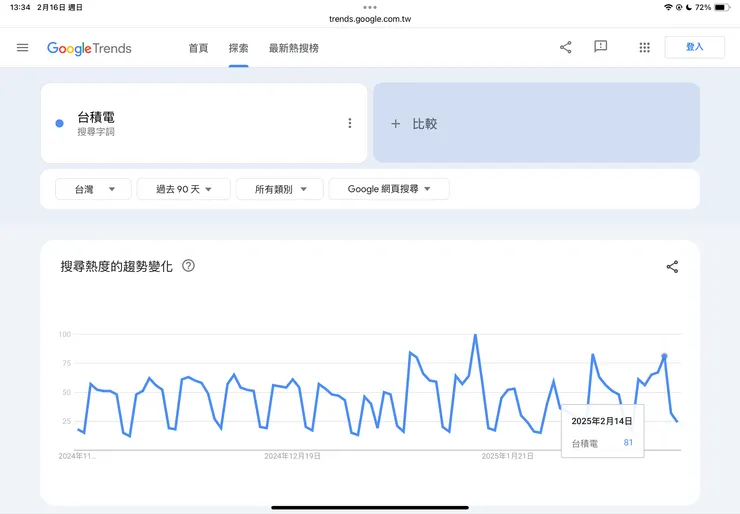Screen dimensions: 740x514
Task: Tap the battery status icon
Action: point(722,7)
